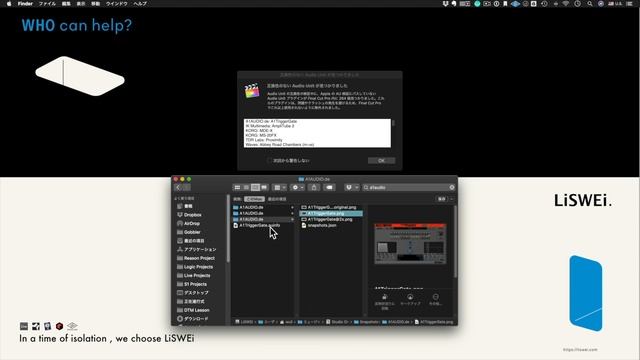
Task: Click the A1TriggerGate preview thumbnail
Action: [x=410, y=243]
